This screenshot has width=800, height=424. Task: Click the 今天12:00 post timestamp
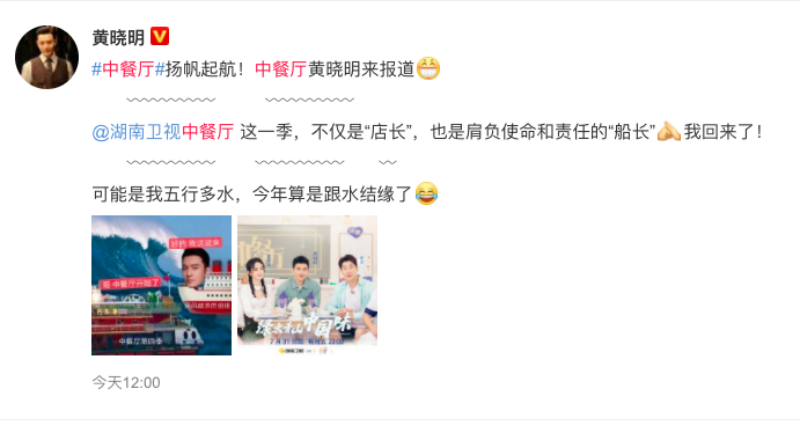(x=126, y=382)
